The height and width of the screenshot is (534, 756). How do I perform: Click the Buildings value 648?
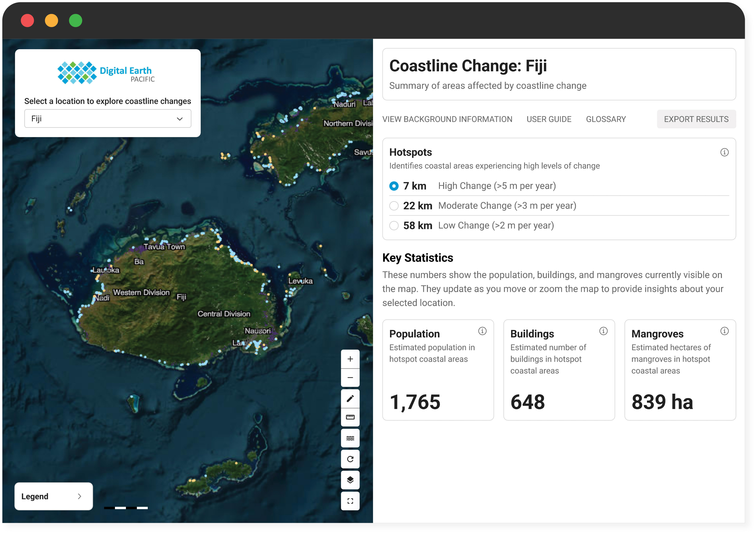pyautogui.click(x=528, y=402)
